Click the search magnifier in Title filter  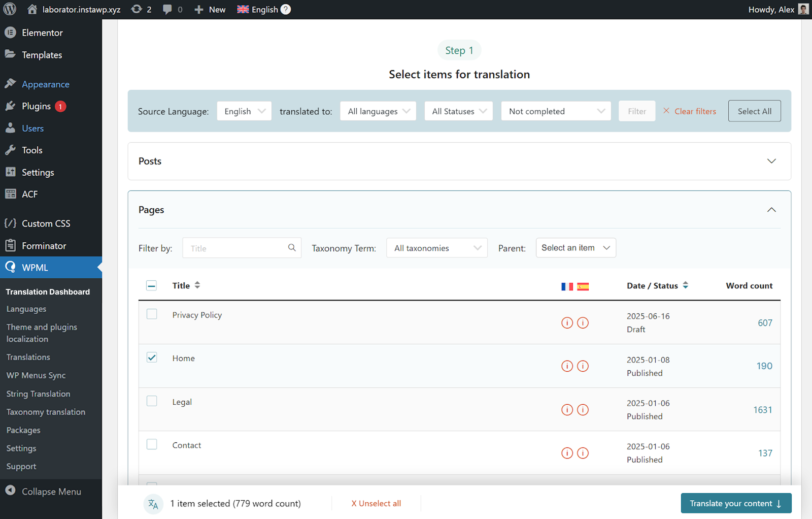(x=292, y=248)
